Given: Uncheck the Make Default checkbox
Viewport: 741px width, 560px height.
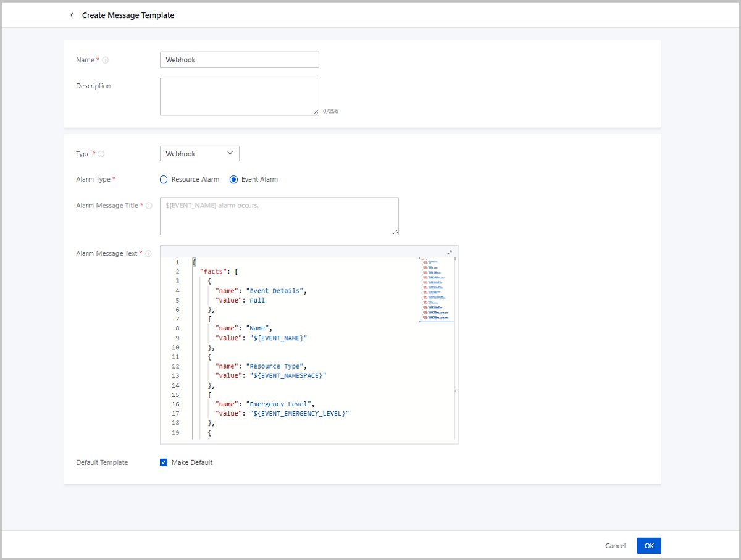Looking at the screenshot, I should coord(164,462).
